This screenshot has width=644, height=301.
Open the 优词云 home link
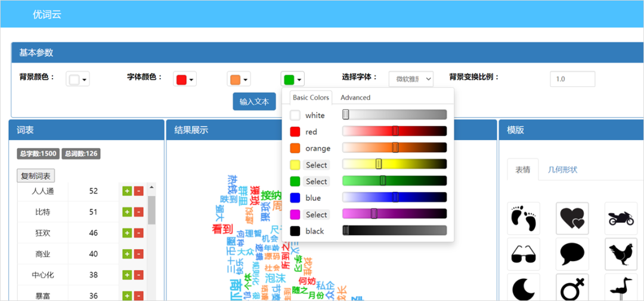click(x=47, y=15)
